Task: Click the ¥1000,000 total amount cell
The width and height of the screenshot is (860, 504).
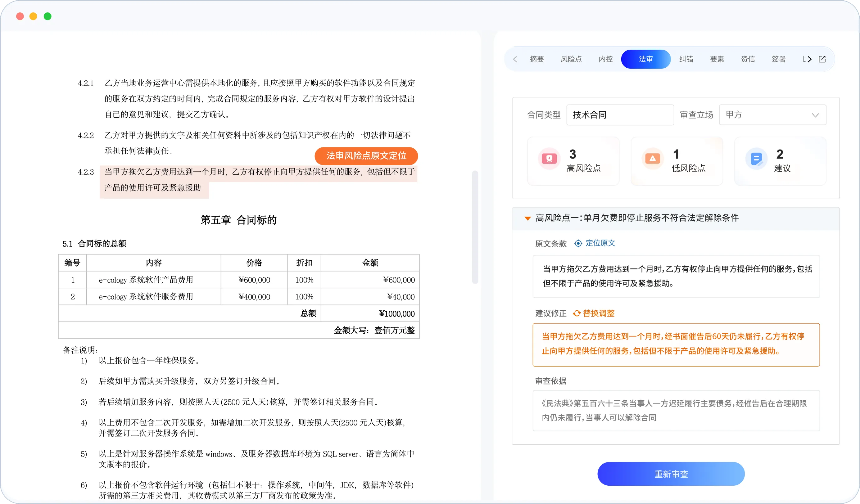Action: [x=370, y=313]
